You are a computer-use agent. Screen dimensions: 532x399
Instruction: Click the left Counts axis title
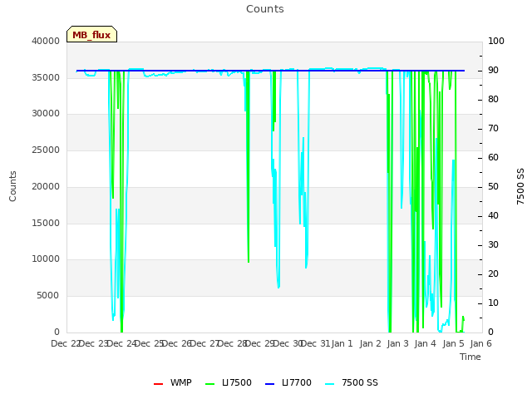[x=12, y=186]
